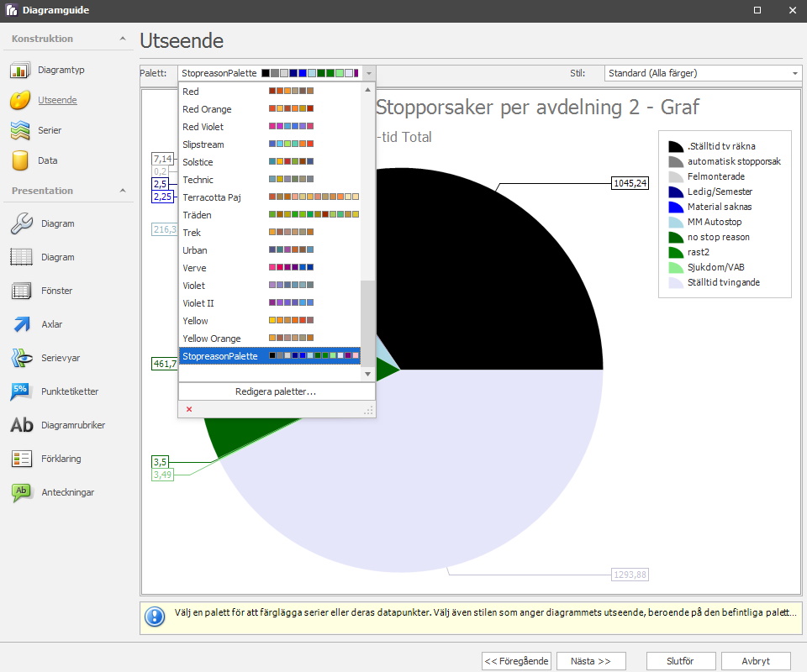Viewport: 807px width, 672px height.
Task: Select the highlighted StopreasonPalette entry
Action: pyautogui.click(x=270, y=356)
